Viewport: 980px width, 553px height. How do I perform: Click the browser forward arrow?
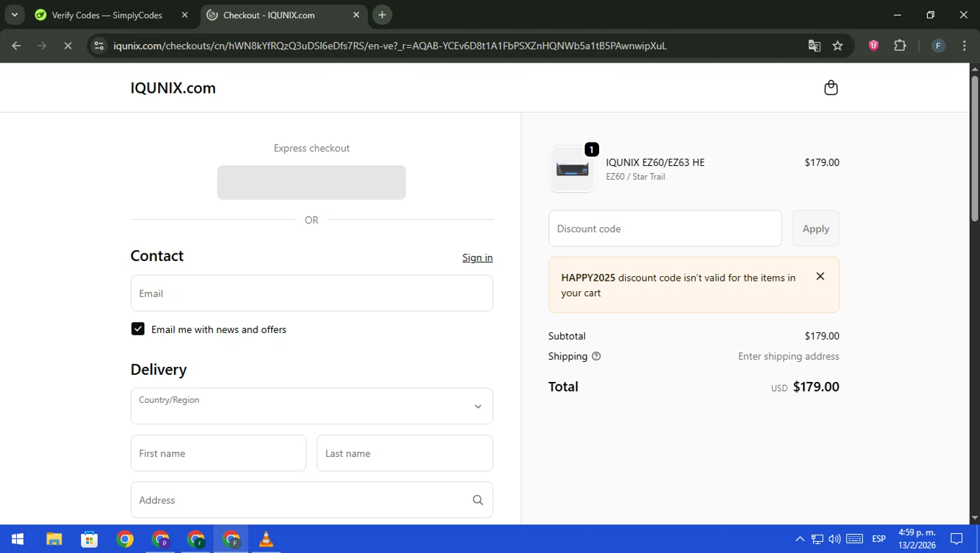42,46
